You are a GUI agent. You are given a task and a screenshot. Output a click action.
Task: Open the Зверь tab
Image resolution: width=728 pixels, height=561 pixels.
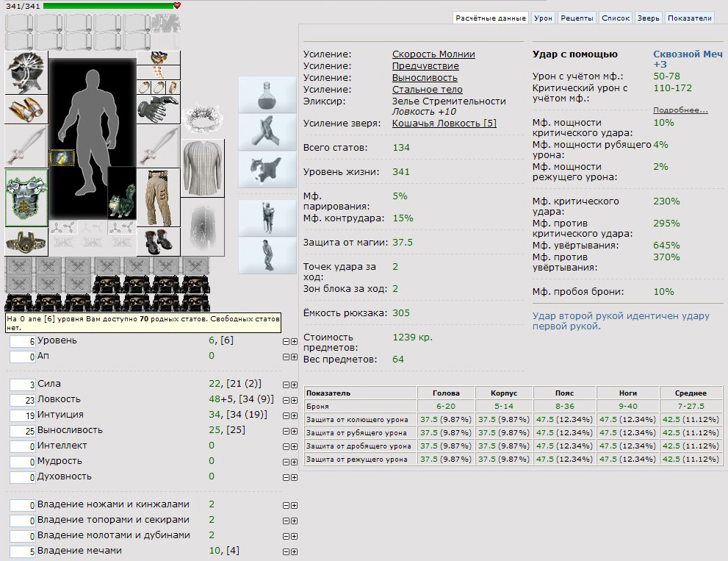[x=648, y=18]
